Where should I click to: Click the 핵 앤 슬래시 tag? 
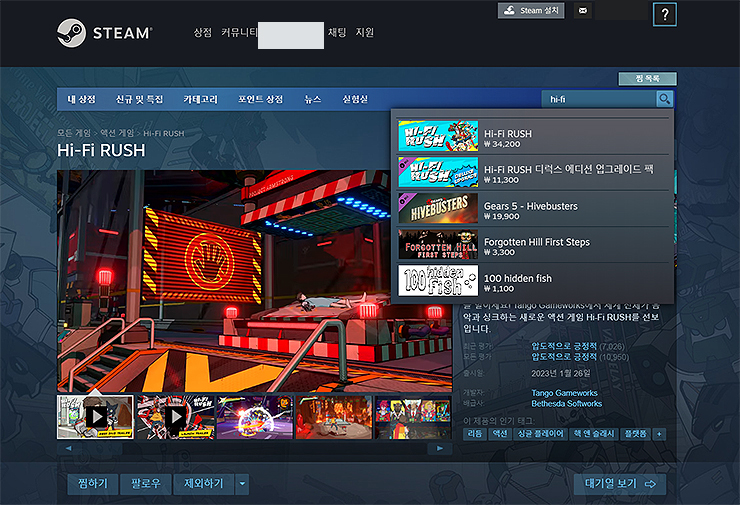(594, 434)
